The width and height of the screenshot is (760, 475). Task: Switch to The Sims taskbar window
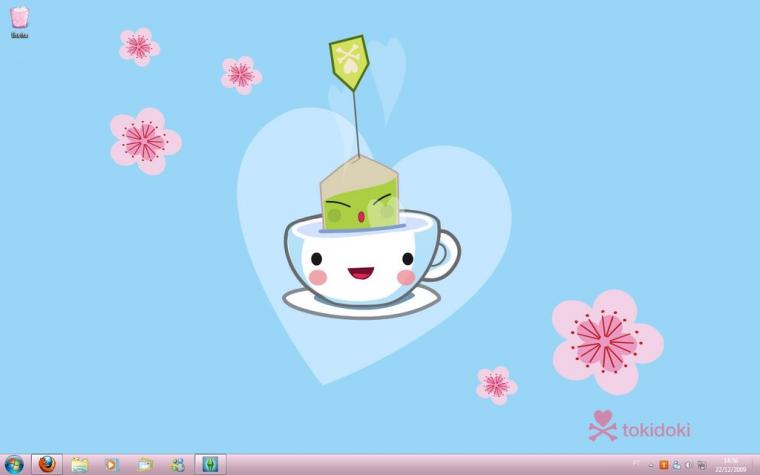tap(210, 464)
